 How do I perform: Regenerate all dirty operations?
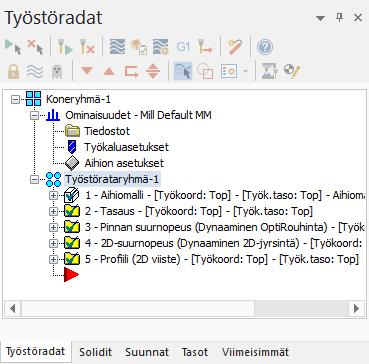87,47
